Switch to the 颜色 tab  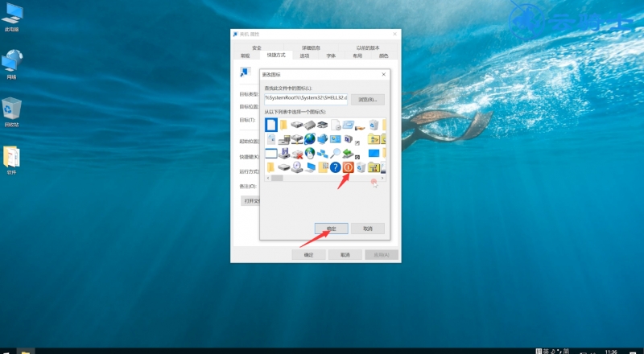(384, 56)
